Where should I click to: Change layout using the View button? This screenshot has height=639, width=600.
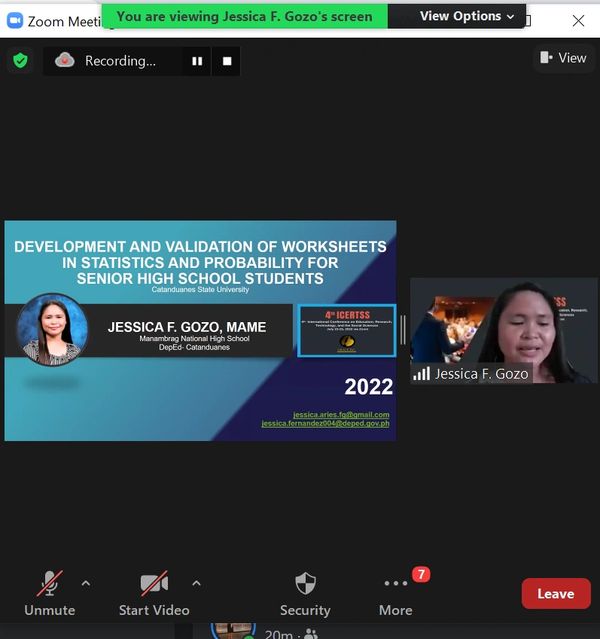pos(563,58)
